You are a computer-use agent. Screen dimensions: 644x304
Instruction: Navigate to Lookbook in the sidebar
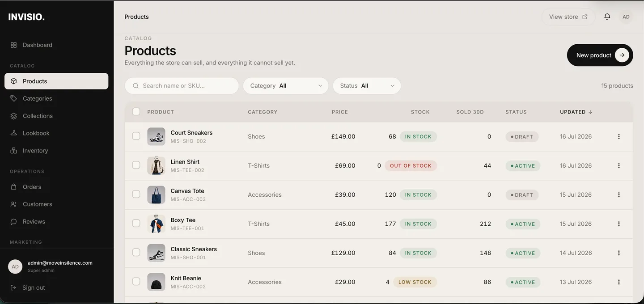(56, 133)
